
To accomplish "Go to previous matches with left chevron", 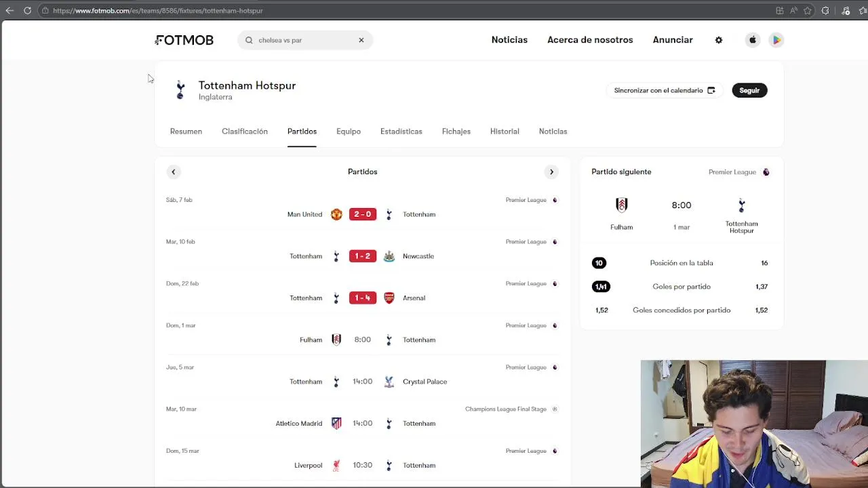I will click(173, 171).
